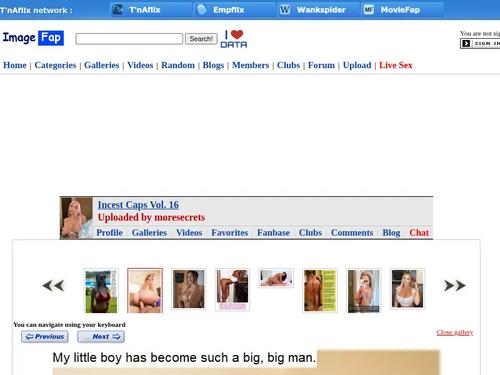This screenshot has width=500, height=375.
Task: Click the Search! button
Action: pyautogui.click(x=201, y=39)
